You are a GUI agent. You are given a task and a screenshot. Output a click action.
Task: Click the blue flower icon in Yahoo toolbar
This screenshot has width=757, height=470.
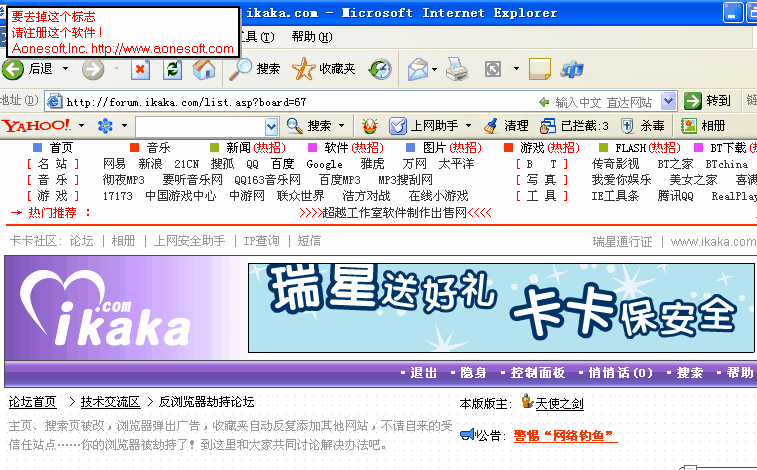pyautogui.click(x=105, y=126)
